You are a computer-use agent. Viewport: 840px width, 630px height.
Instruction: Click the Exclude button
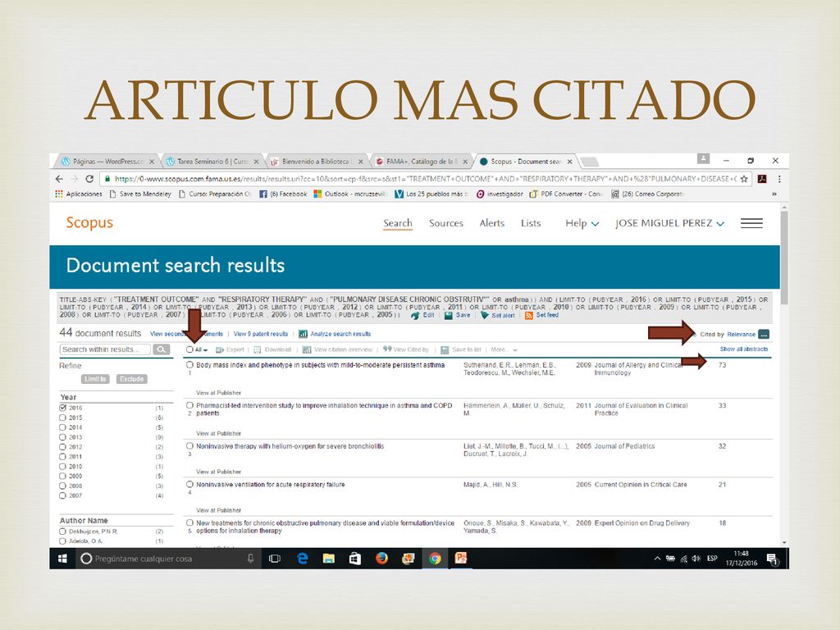(132, 379)
